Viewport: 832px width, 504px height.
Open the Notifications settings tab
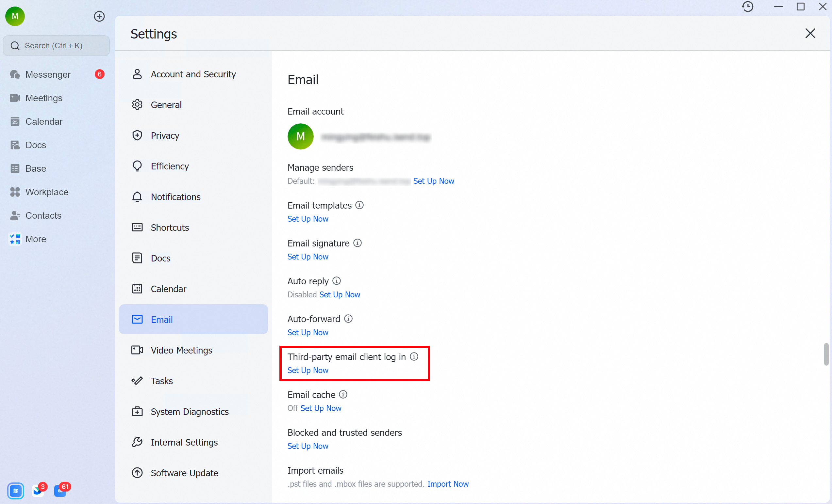pyautogui.click(x=175, y=197)
